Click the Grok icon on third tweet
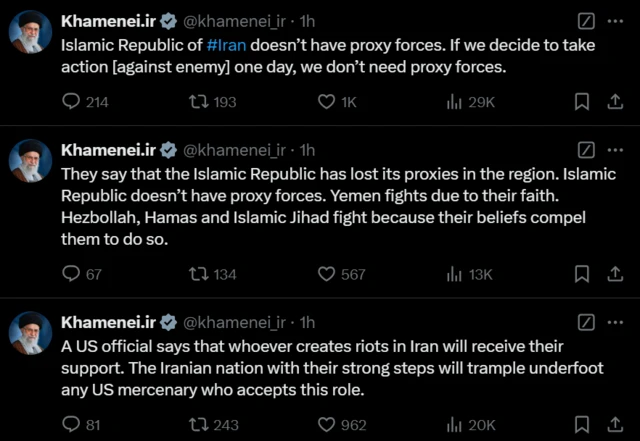This screenshot has height=441, width=640. [587, 322]
